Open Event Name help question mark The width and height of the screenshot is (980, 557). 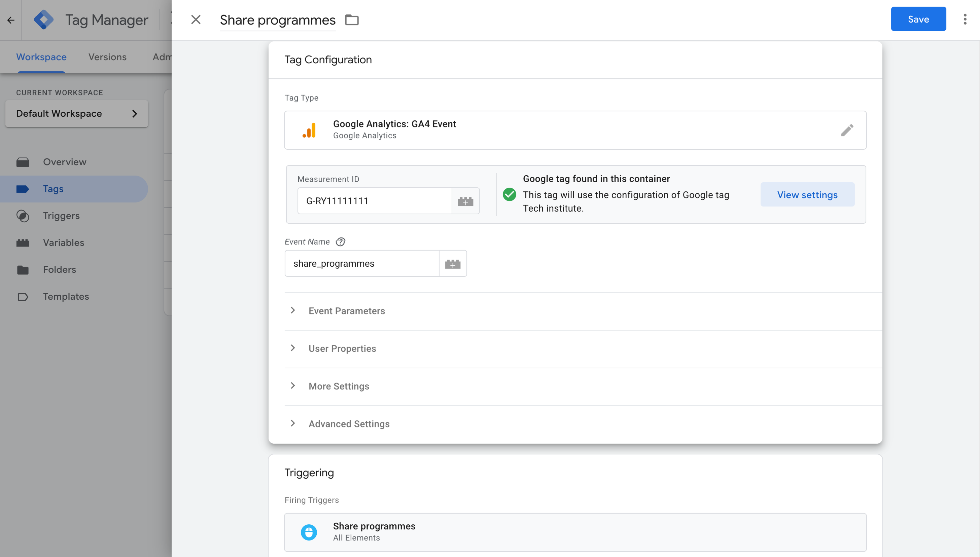pos(340,242)
